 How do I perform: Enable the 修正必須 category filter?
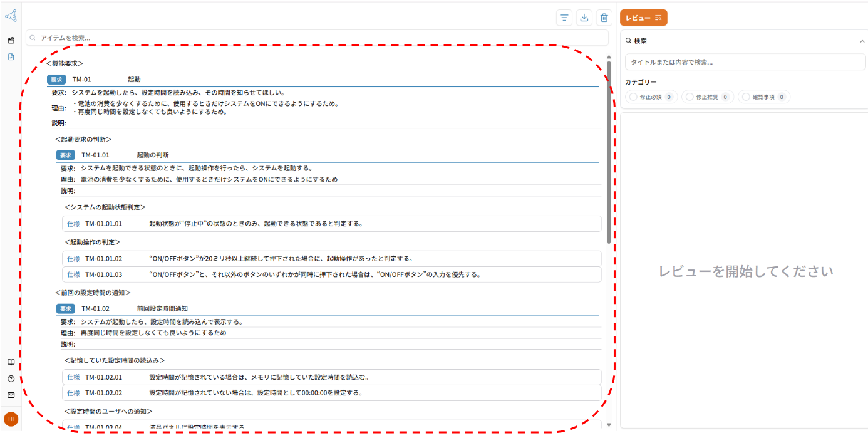coord(651,96)
